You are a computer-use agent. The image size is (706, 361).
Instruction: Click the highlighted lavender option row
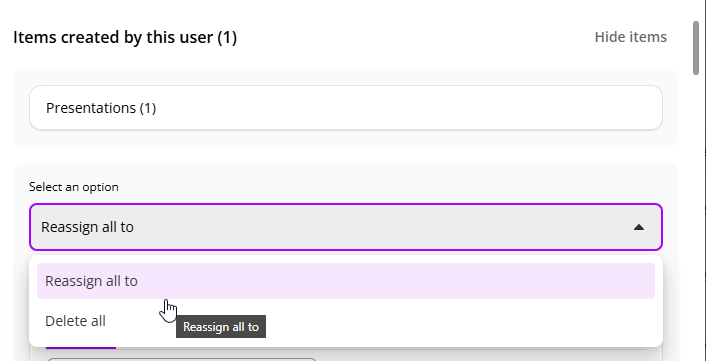[x=346, y=281]
